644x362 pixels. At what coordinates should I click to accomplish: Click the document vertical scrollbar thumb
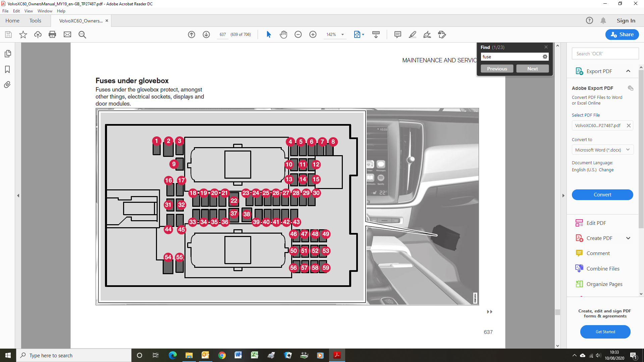coord(557,312)
